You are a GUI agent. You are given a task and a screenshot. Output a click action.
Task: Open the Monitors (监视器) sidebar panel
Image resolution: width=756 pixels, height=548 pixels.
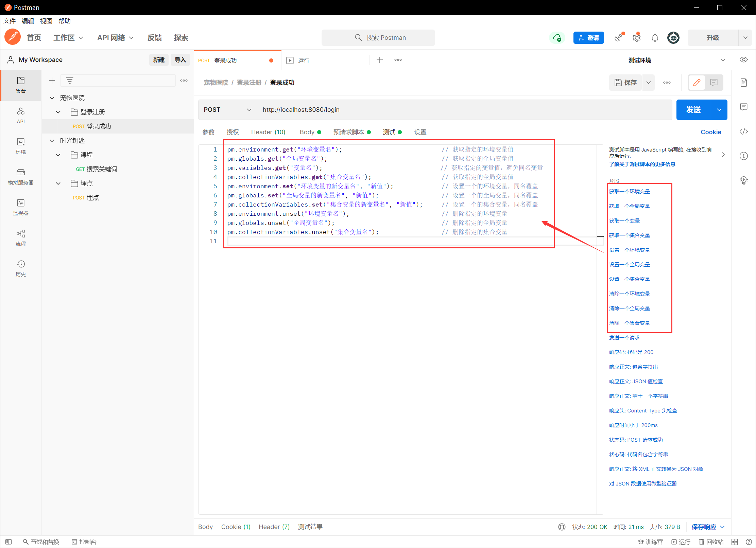[x=20, y=207]
